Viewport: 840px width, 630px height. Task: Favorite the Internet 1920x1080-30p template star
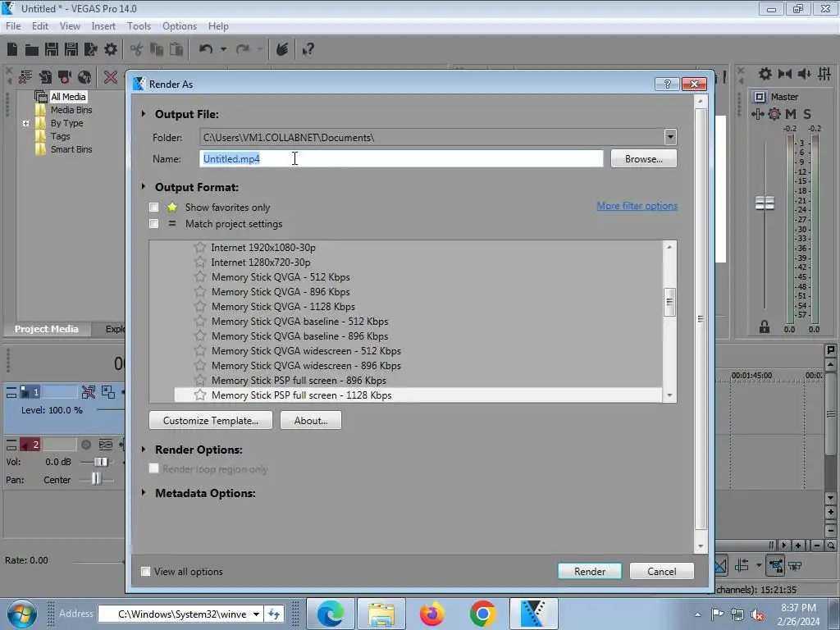200,247
